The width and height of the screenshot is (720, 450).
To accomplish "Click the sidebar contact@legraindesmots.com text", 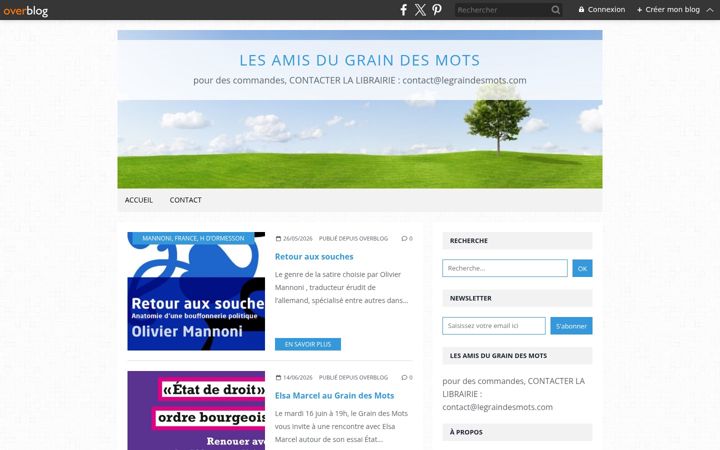I will 497,407.
